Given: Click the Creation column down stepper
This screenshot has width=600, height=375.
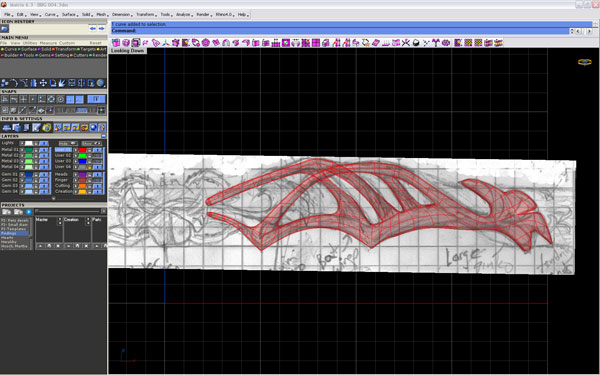Looking at the screenshot, I should click(x=88, y=223).
